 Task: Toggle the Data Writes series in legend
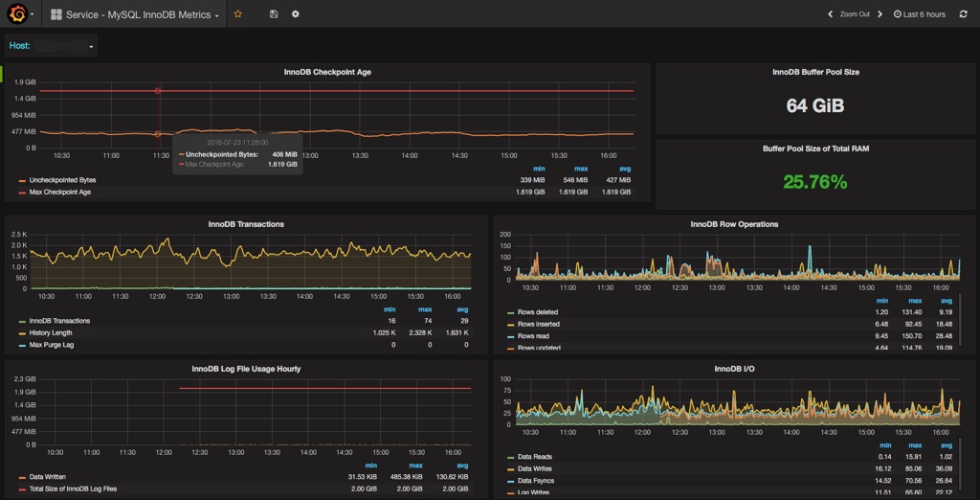tap(537, 468)
